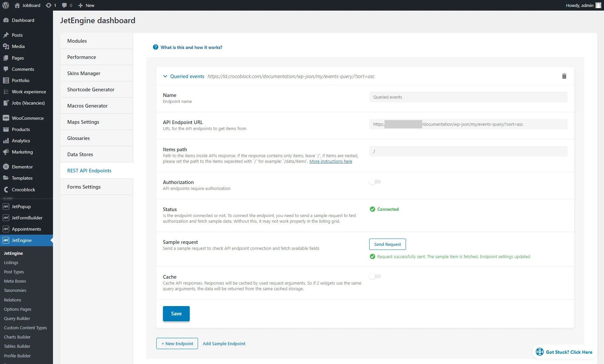This screenshot has width=604, height=364.
Task: Click the Add Sample Endpoint link
Action: tap(224, 343)
